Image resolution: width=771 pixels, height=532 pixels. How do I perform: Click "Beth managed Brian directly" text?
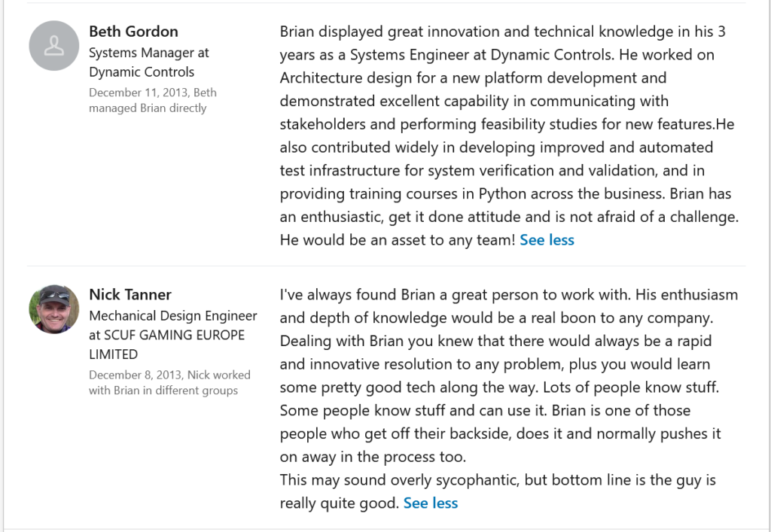[152, 100]
